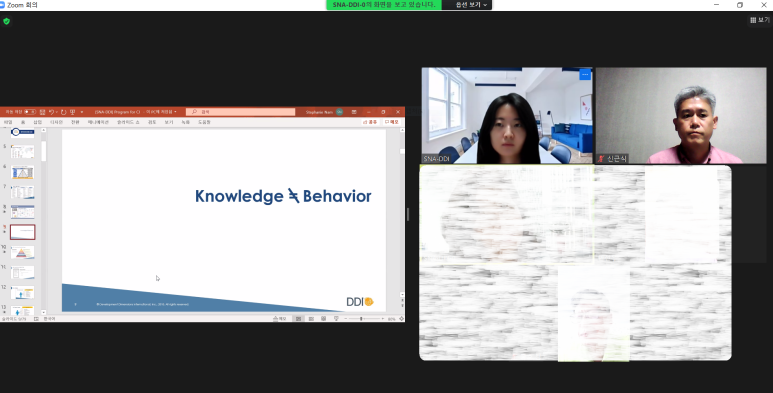Click the redo icon in quick access toolbar
The image size is (773, 393).
pos(64,112)
